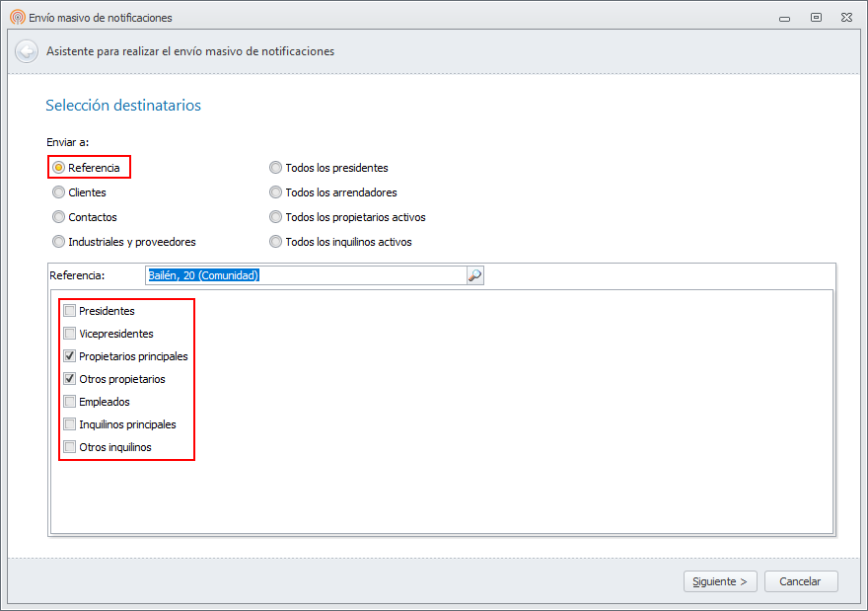Select the Referencia radio button
The image size is (868, 611).
(58, 167)
